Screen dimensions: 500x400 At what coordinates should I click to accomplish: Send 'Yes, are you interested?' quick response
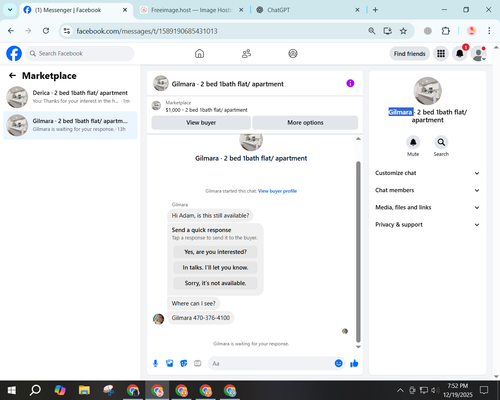click(x=215, y=252)
